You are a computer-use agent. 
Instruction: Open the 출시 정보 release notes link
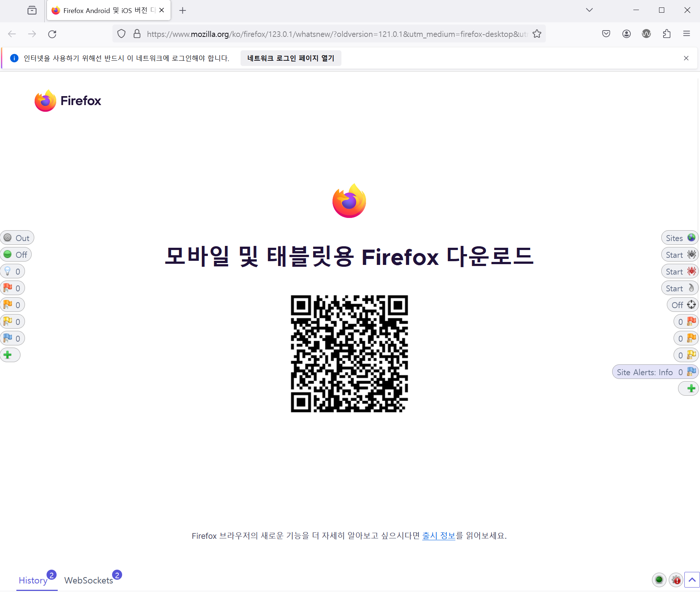coord(439,536)
